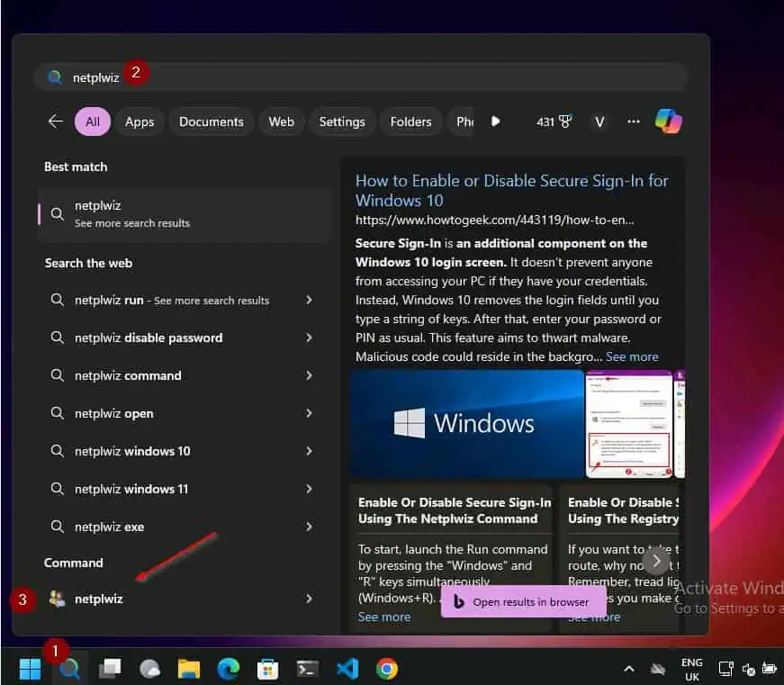Viewport: 784px width, 685px height.
Task: Go back with the left arrow
Action: click(x=56, y=121)
